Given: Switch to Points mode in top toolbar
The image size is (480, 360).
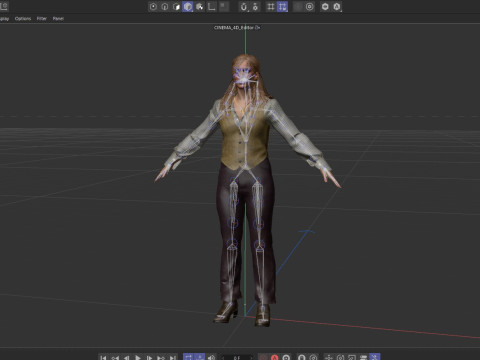Looking at the screenshot, I should [153, 7].
